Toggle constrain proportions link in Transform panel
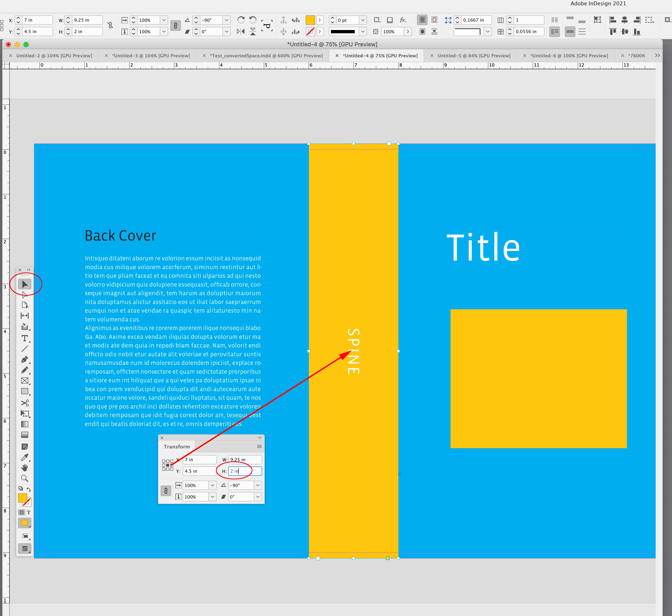Screen dimensions: 672x616 [166, 491]
